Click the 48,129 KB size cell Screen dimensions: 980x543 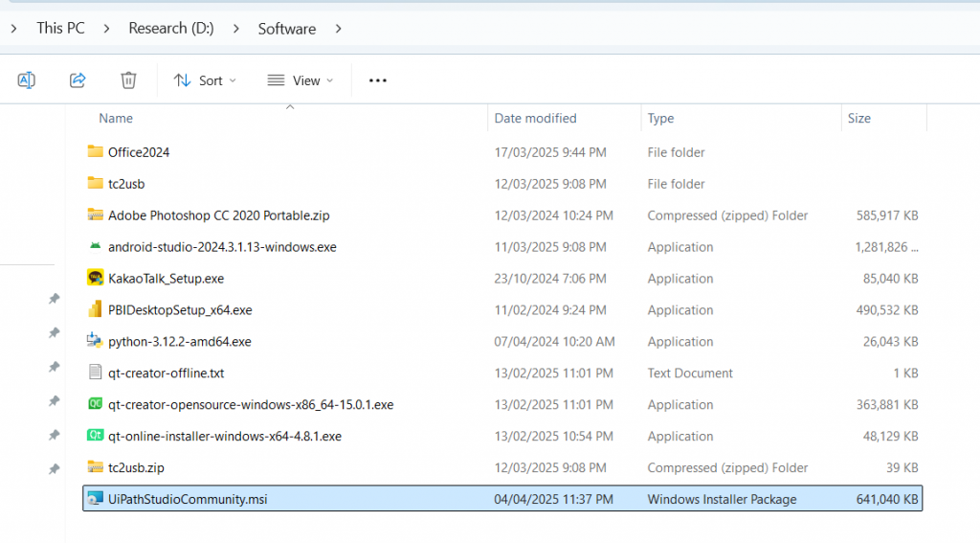pyautogui.click(x=891, y=436)
